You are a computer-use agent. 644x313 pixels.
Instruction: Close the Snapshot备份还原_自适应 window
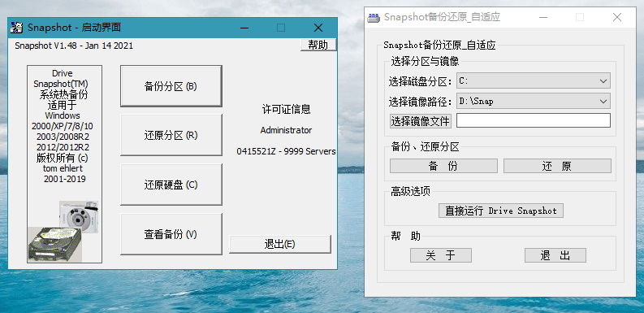[617, 17]
